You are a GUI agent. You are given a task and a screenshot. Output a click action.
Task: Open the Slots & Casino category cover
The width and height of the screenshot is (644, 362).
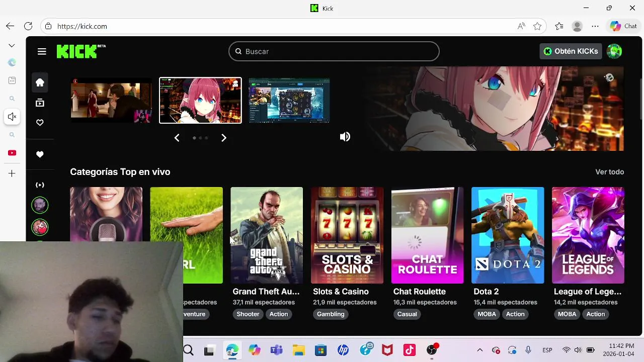pyautogui.click(x=347, y=235)
